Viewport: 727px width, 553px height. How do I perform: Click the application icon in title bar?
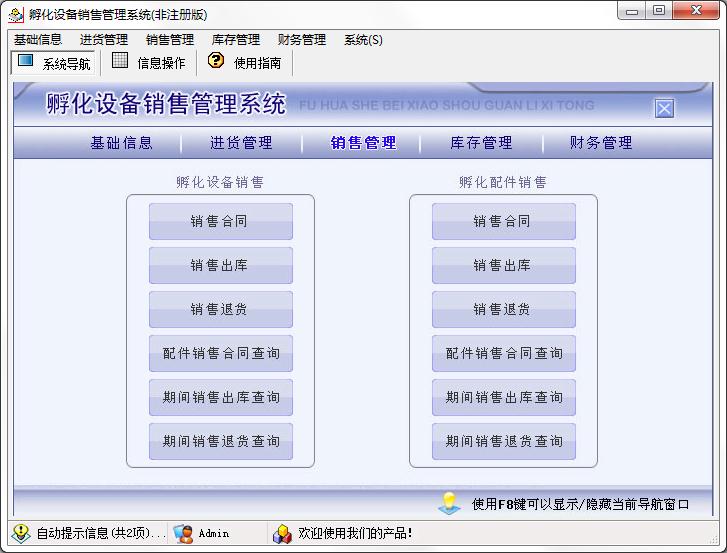(15, 15)
